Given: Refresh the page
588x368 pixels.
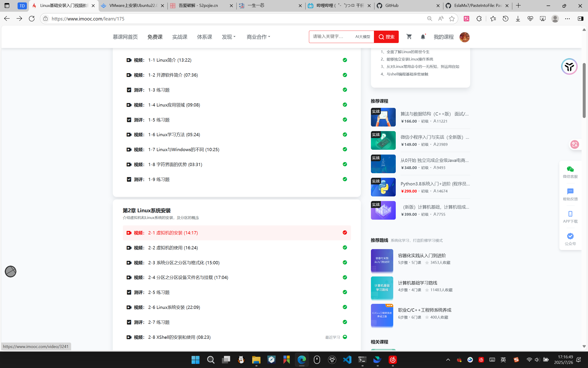Looking at the screenshot, I should click(32, 18).
